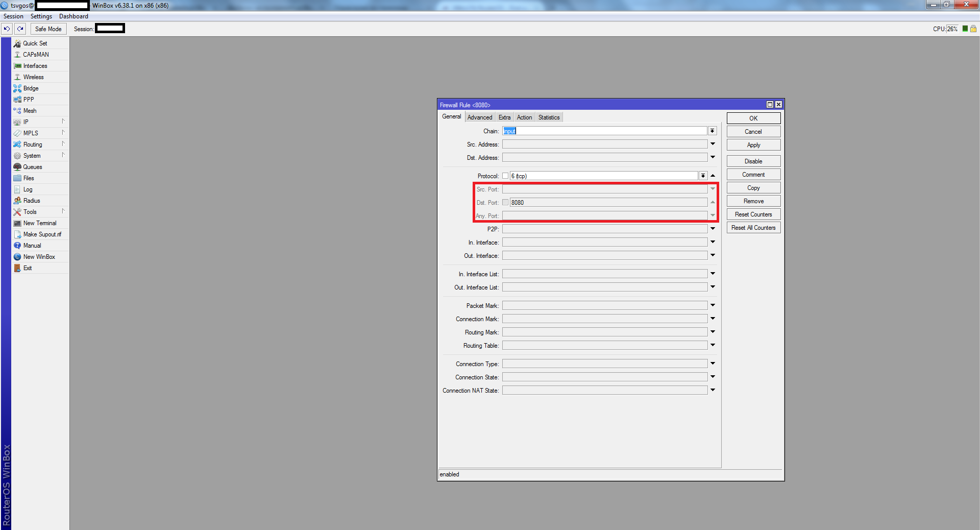Click the Reset Counters button
The width and height of the screenshot is (980, 530).
753,214
